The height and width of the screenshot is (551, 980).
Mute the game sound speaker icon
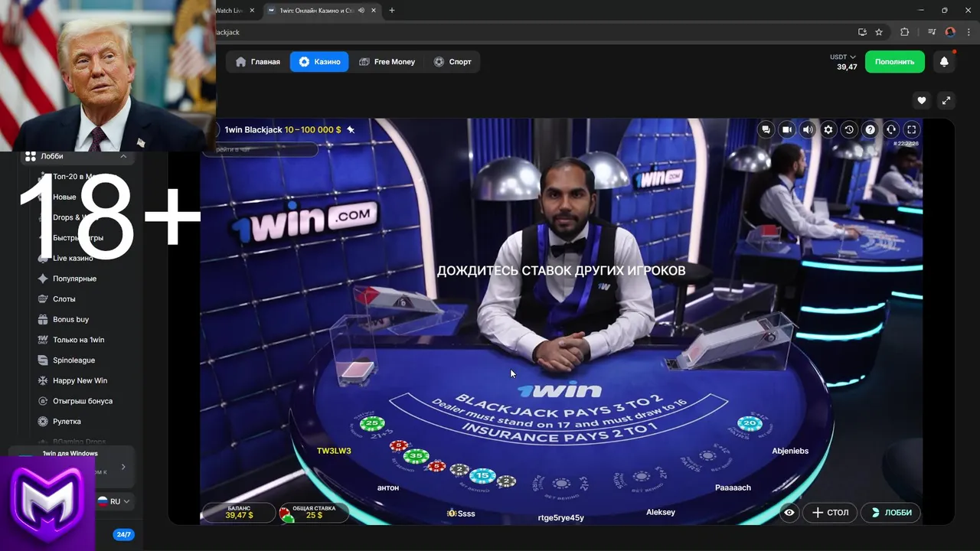807,130
